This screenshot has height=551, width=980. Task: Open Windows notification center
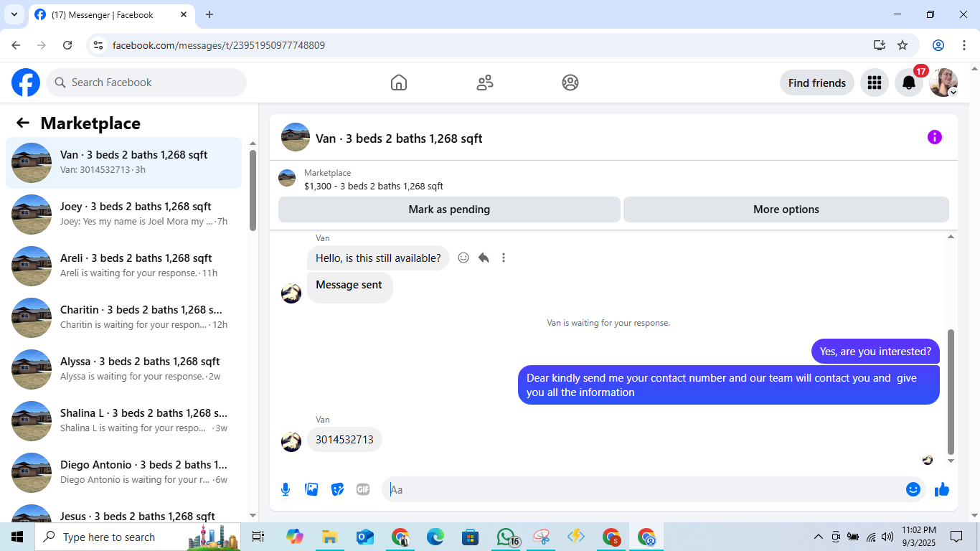coord(956,537)
